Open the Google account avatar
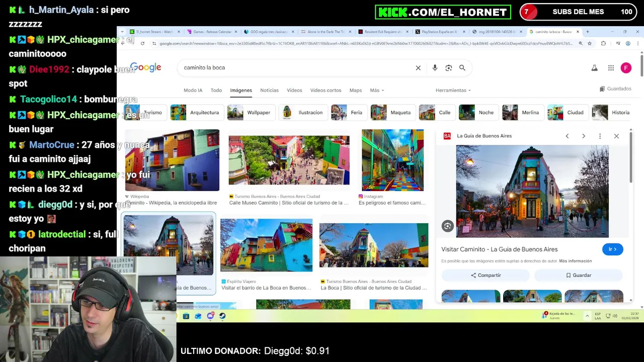Image resolution: width=644 pixels, height=362 pixels. 626,68
